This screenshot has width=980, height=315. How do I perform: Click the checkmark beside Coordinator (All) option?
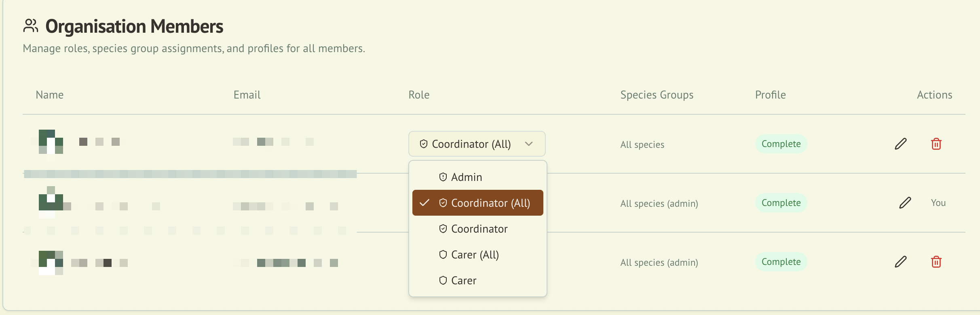425,203
